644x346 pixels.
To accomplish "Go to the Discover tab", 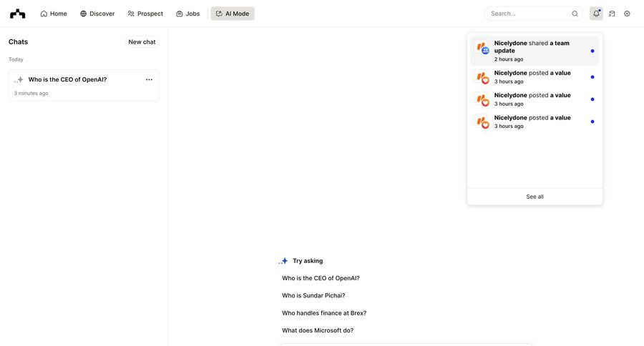I will click(97, 14).
